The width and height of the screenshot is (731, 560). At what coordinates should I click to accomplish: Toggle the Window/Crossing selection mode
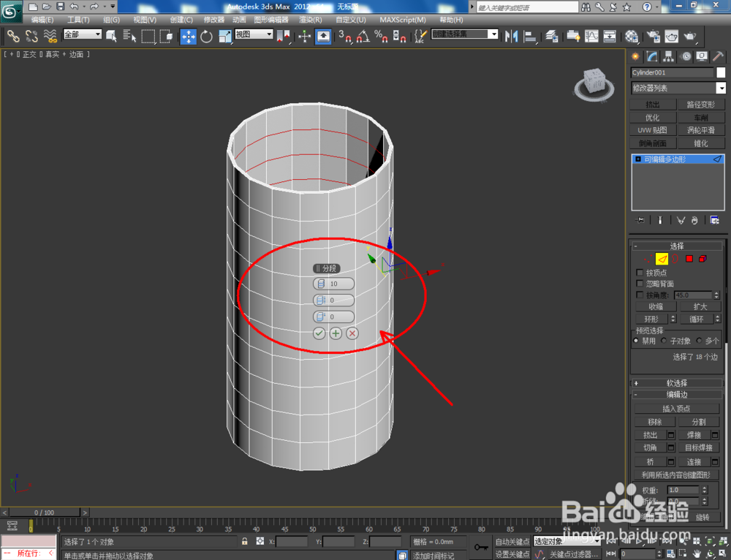click(x=166, y=36)
